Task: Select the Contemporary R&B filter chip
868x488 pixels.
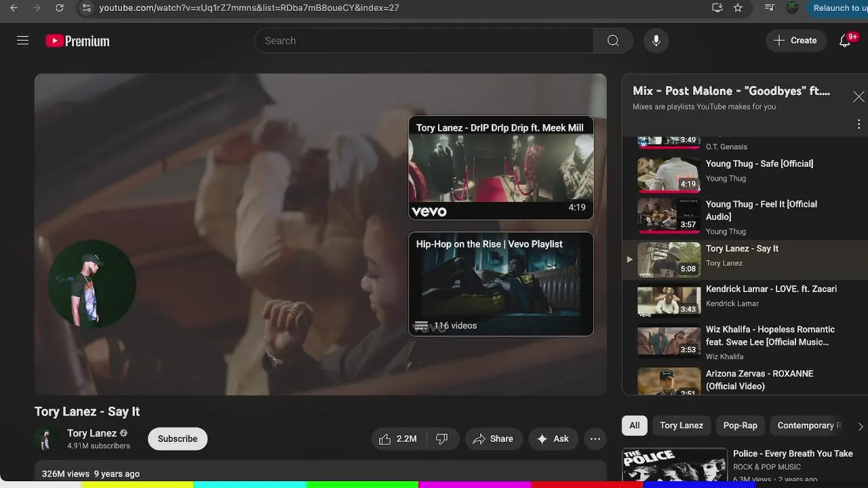Action: coord(808,426)
